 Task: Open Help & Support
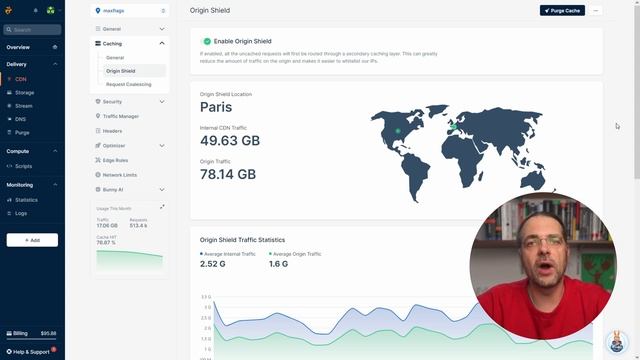pos(28,352)
